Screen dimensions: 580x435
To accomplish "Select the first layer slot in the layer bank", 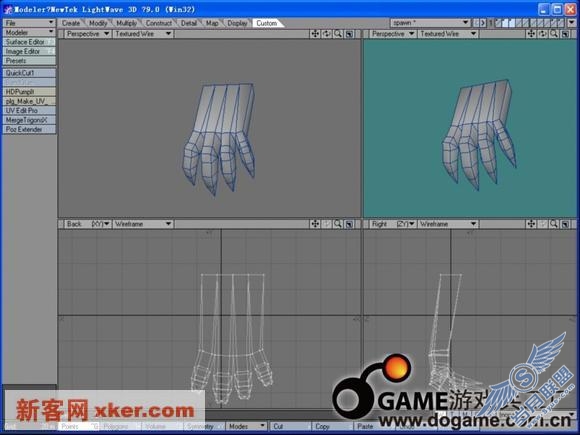I will coord(498,23).
